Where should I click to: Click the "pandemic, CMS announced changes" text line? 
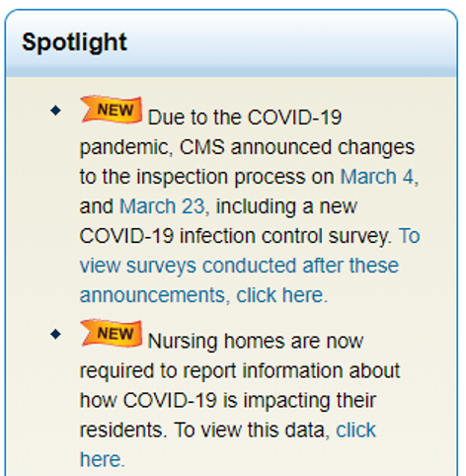[247, 147]
